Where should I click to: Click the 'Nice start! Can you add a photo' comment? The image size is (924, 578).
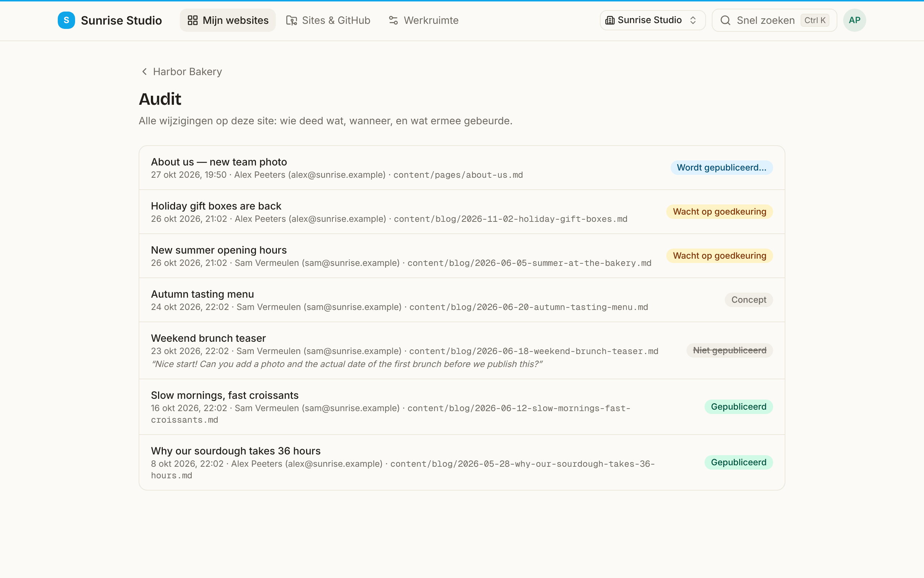[347, 364]
